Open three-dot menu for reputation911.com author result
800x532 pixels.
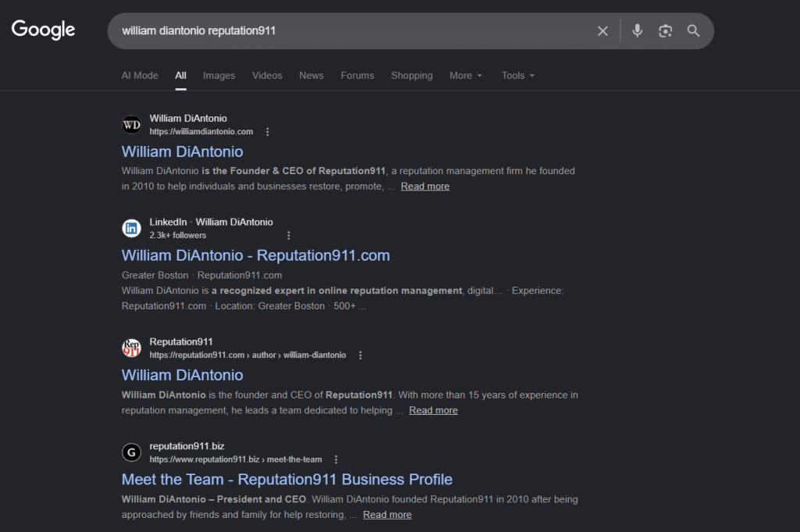[360, 355]
